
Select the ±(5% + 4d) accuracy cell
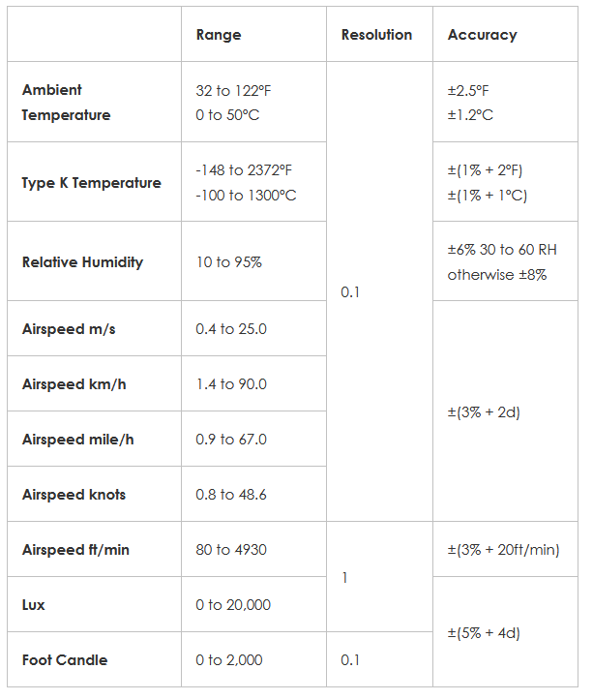pos(484,633)
